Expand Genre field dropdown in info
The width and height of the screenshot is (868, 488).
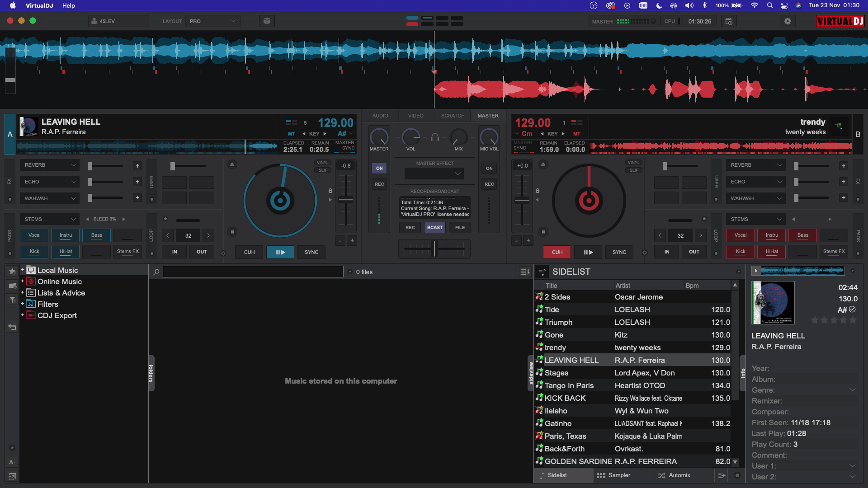click(x=852, y=390)
